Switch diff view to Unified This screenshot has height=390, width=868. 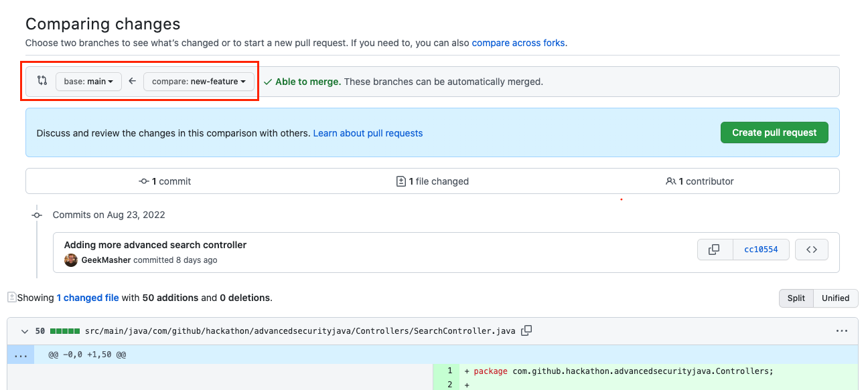click(836, 298)
